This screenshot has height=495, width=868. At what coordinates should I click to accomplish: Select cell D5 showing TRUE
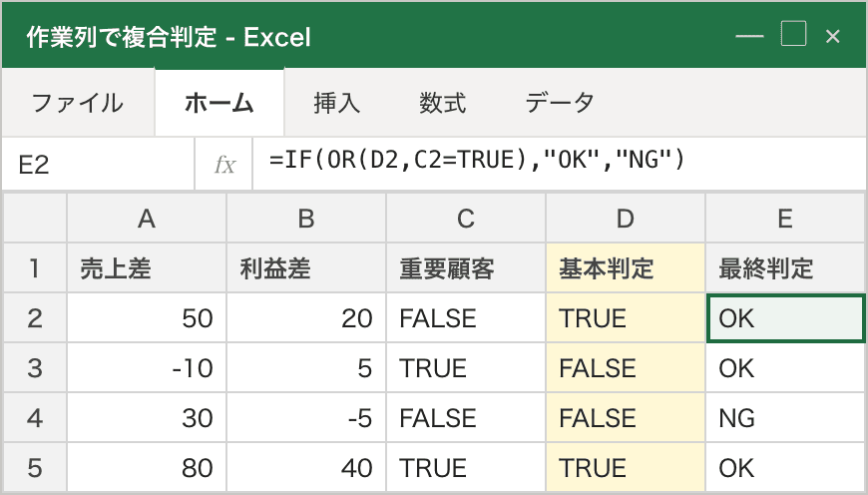(x=626, y=467)
